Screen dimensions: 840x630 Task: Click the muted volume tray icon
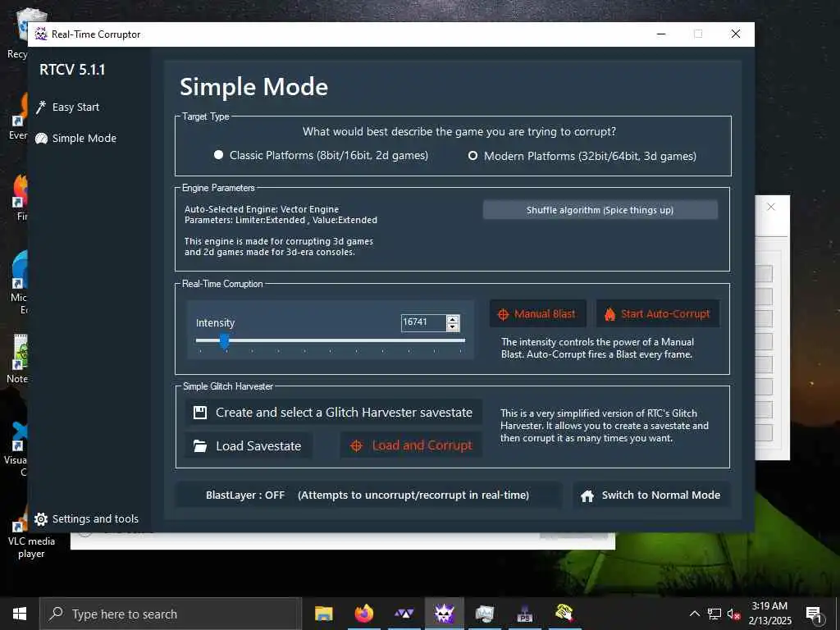(x=733, y=614)
